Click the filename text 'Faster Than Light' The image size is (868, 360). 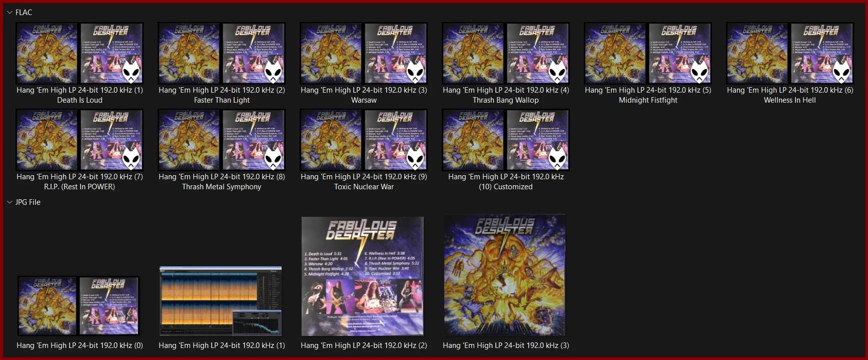click(x=222, y=100)
